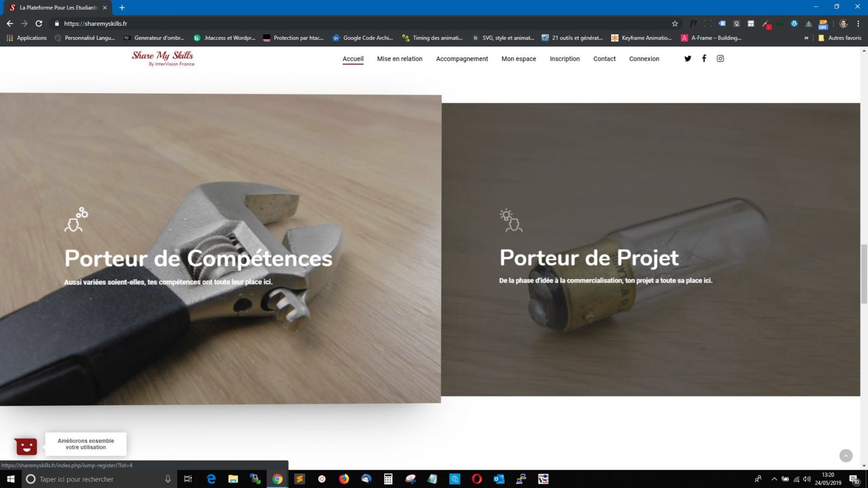Click the Connexion link
Screen dimensions: 868x488
click(x=644, y=59)
